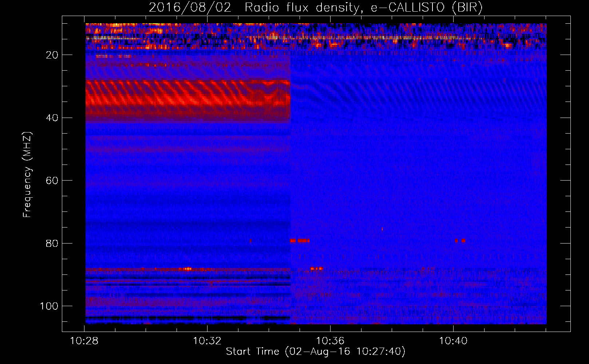Click the pair of red marks near 80 MHz at 10:40
Screen dimensions: 589x364
460,241
